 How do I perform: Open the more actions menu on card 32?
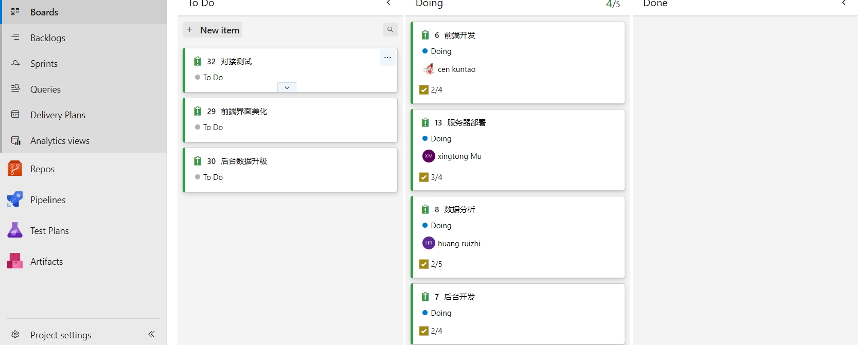point(387,58)
